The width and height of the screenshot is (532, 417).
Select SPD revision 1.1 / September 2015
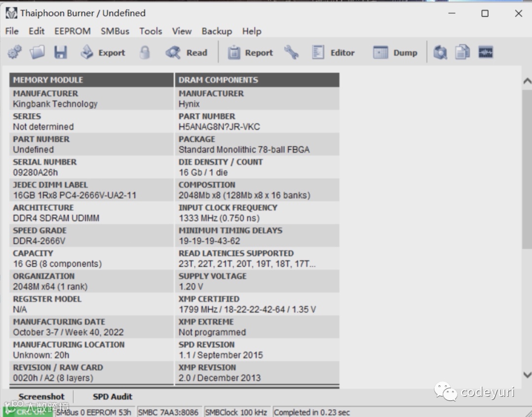(221, 355)
